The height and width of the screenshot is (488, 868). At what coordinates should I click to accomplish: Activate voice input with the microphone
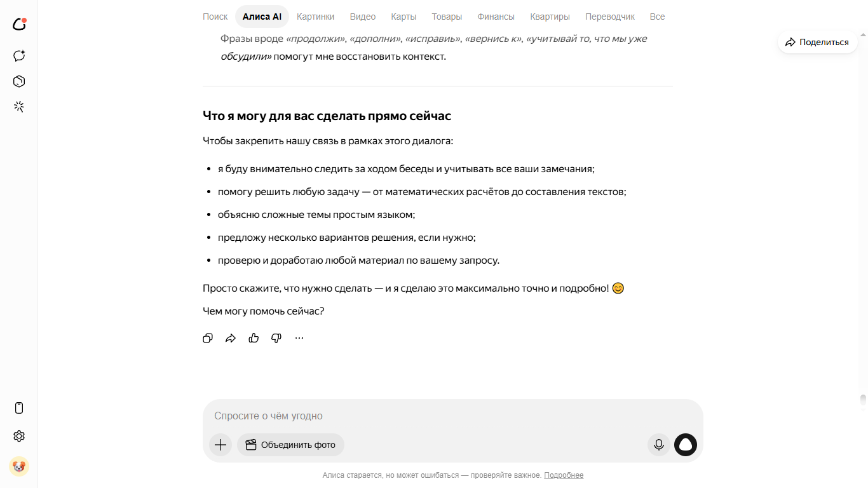point(659,445)
